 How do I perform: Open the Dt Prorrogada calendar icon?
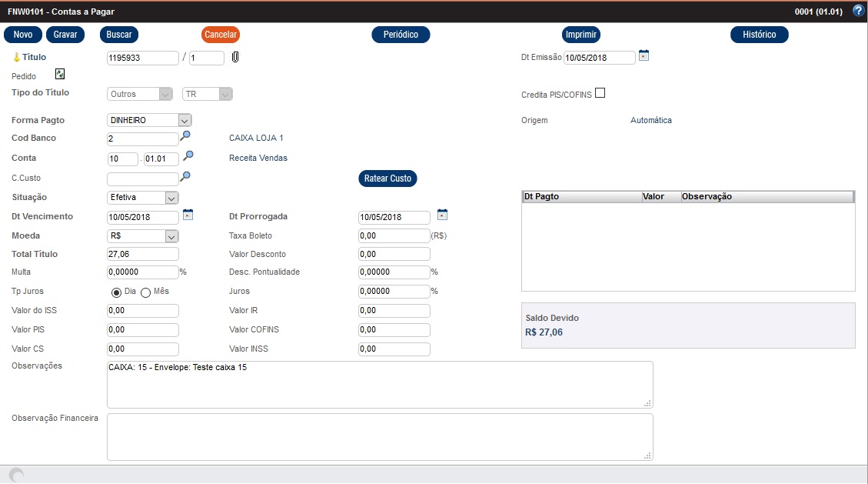click(442, 215)
